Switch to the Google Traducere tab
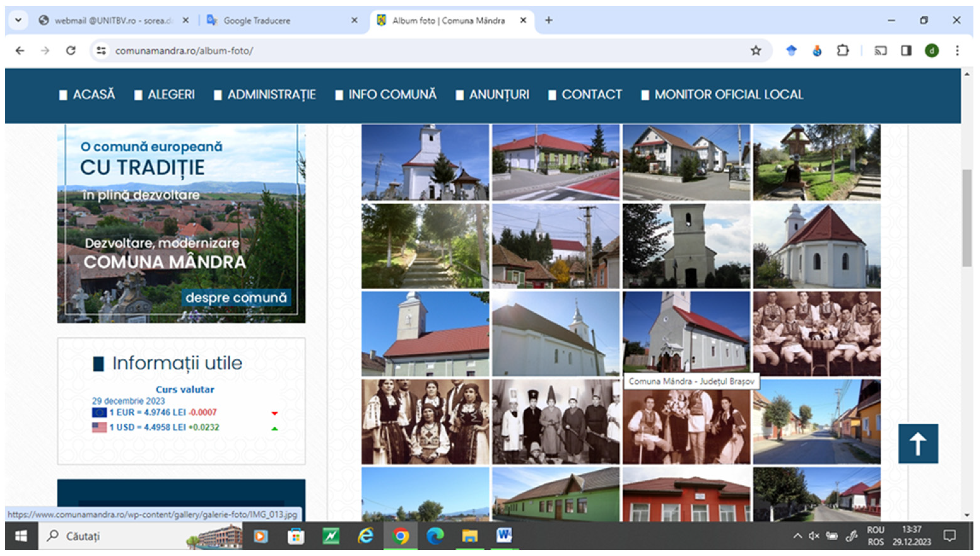This screenshot has width=980, height=556. click(x=257, y=20)
